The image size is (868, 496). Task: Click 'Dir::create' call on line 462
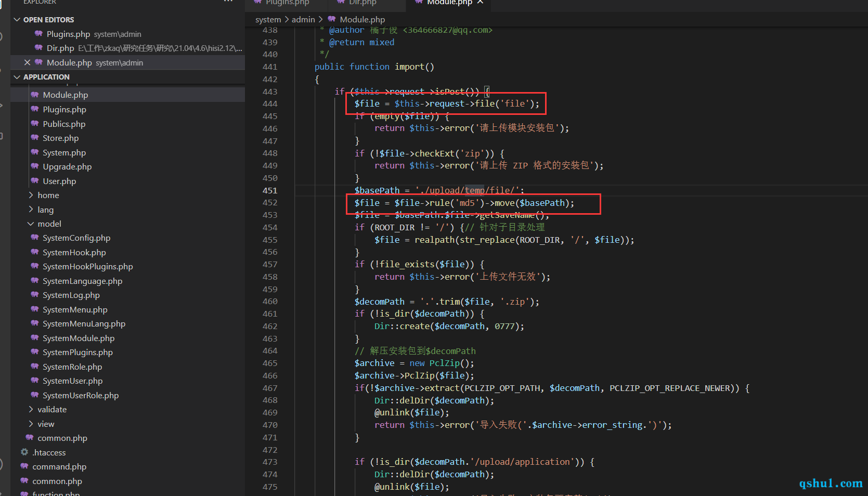[401, 327]
